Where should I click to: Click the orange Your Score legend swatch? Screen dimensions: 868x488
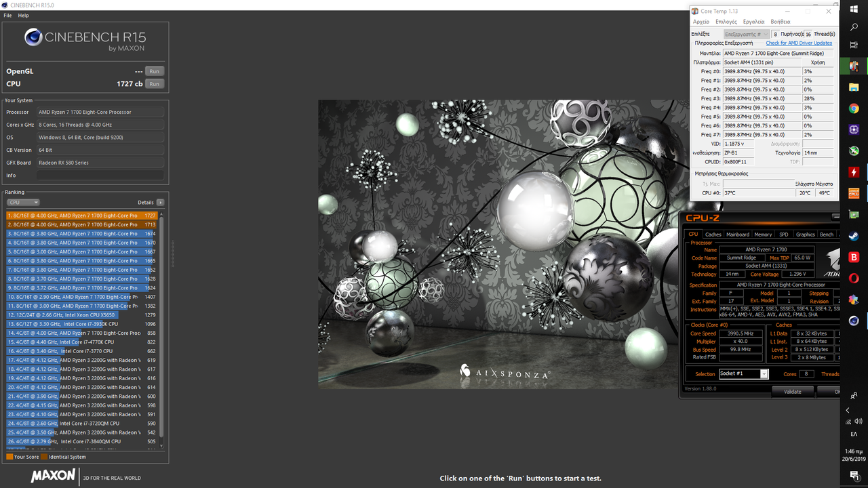pyautogui.click(x=9, y=457)
